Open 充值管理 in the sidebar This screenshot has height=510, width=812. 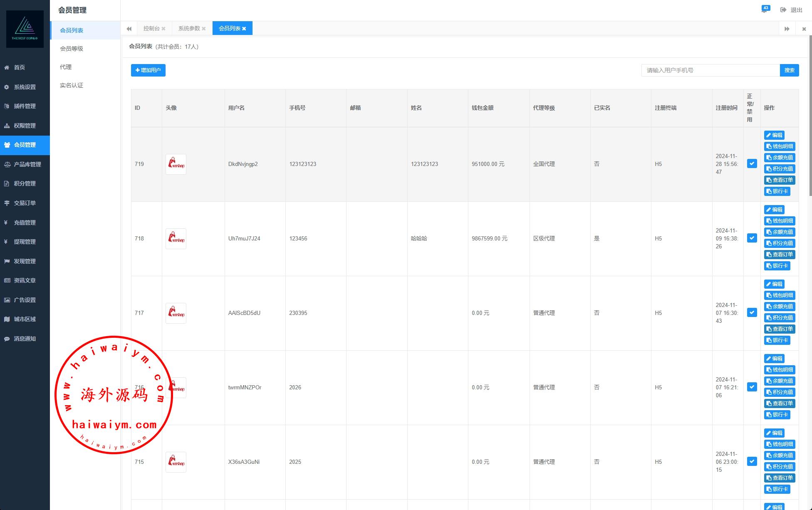[x=25, y=223]
